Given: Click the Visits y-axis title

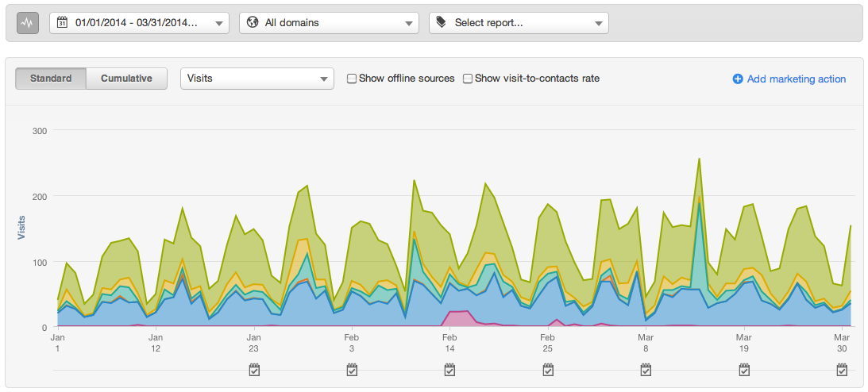Looking at the screenshot, I should coord(21,227).
